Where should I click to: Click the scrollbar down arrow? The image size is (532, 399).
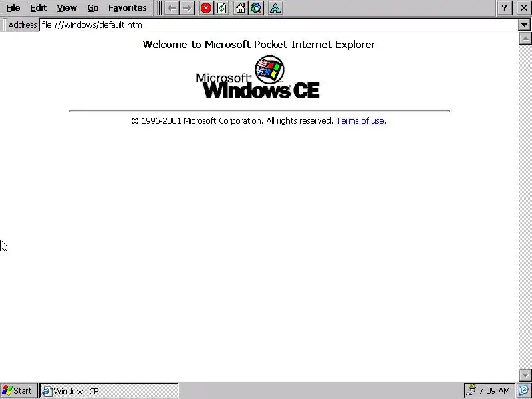click(525, 375)
